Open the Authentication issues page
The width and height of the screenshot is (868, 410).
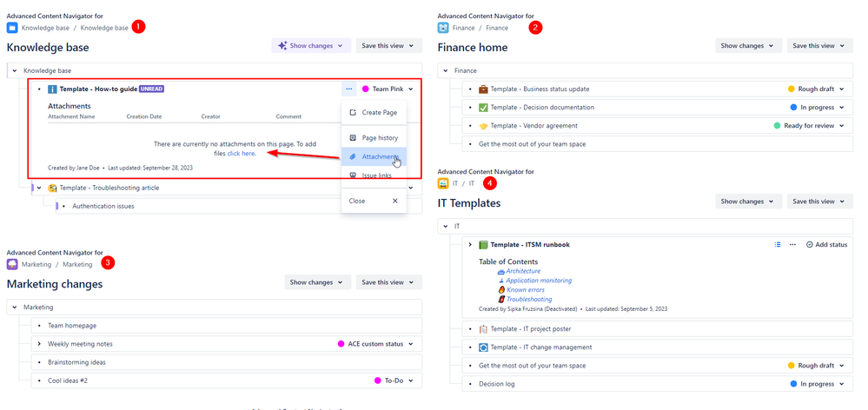pyautogui.click(x=103, y=207)
